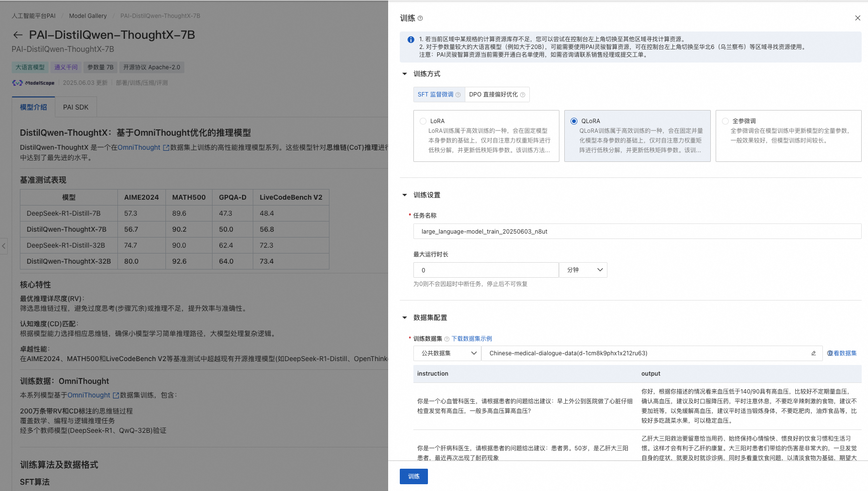
Task: Click the pencil icon to edit the dataset
Action: pos(814,353)
